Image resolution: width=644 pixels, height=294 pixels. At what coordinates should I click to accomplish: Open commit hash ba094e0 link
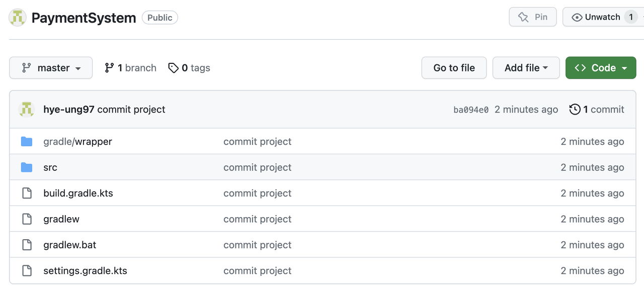point(471,110)
